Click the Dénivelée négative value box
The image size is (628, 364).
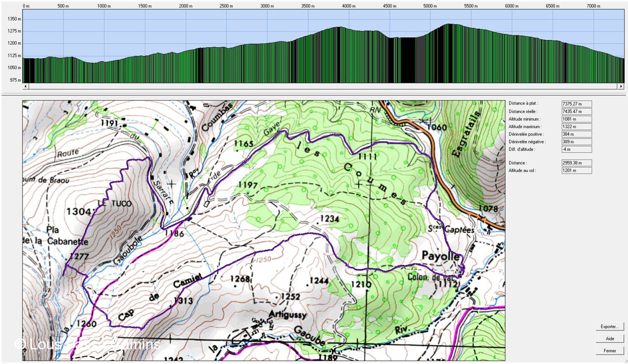[576, 142]
